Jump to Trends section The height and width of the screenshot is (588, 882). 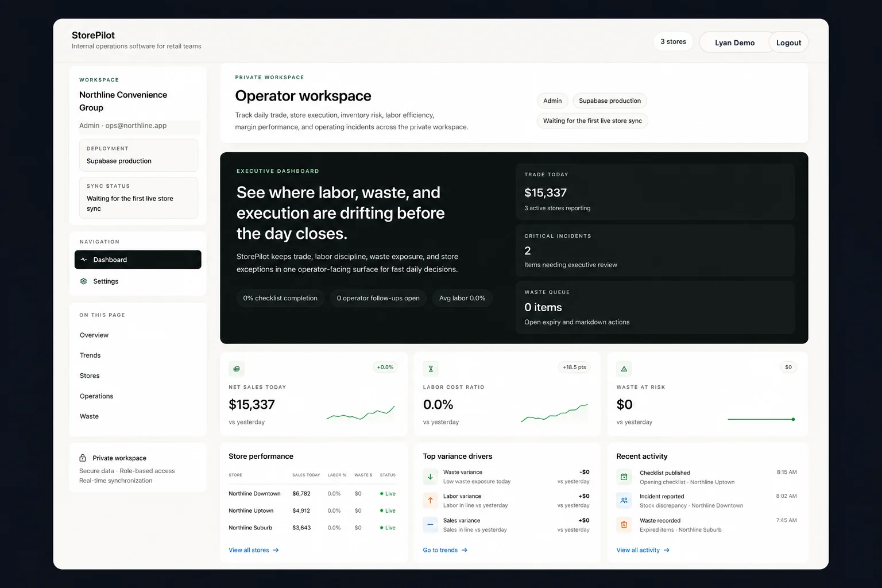90,355
